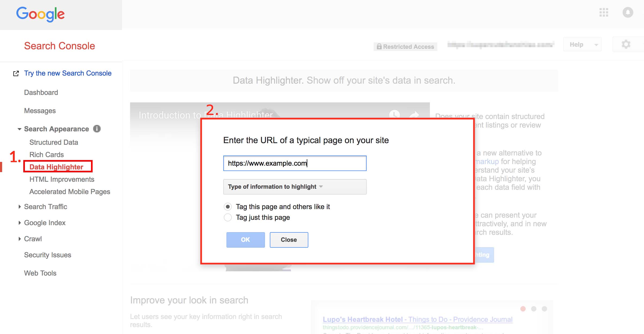
Task: Click 'Try the new Search Console' link
Action: (x=68, y=73)
